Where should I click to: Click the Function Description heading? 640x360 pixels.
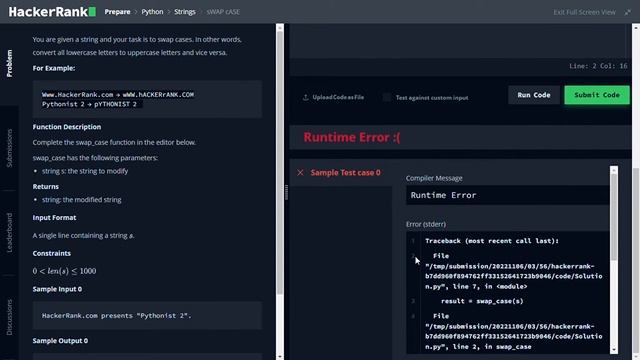coord(67,127)
